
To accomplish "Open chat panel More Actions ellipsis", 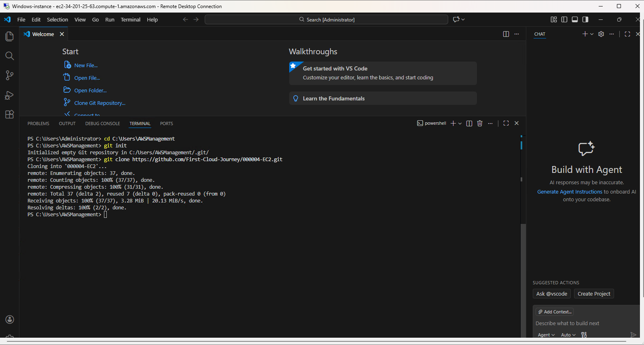I will pos(612,34).
